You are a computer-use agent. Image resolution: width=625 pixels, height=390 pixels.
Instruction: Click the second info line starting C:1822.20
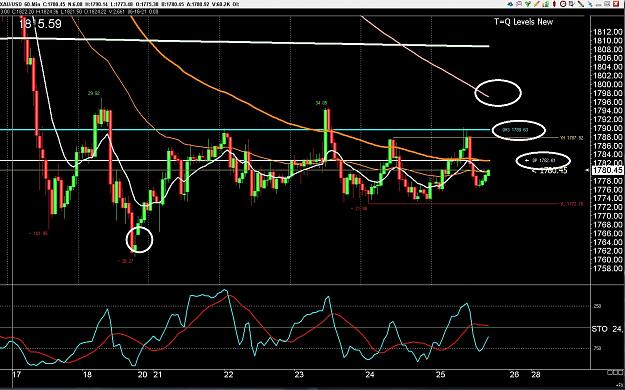click(x=79, y=12)
